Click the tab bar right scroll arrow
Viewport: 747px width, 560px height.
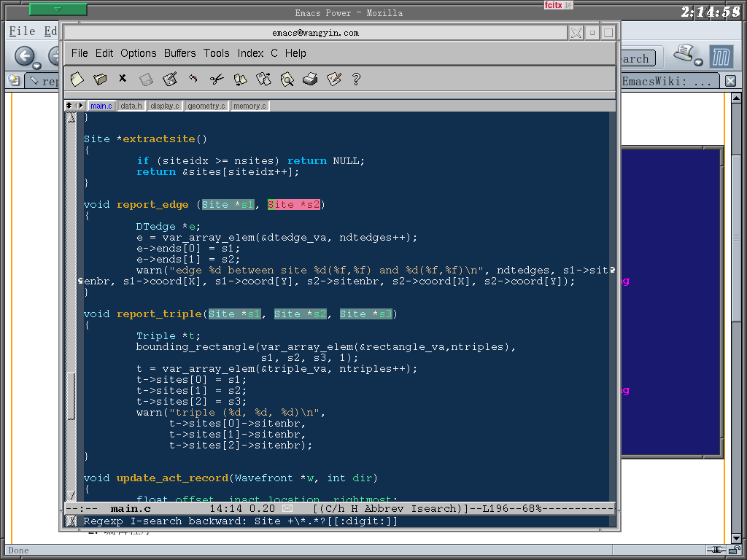[x=80, y=106]
